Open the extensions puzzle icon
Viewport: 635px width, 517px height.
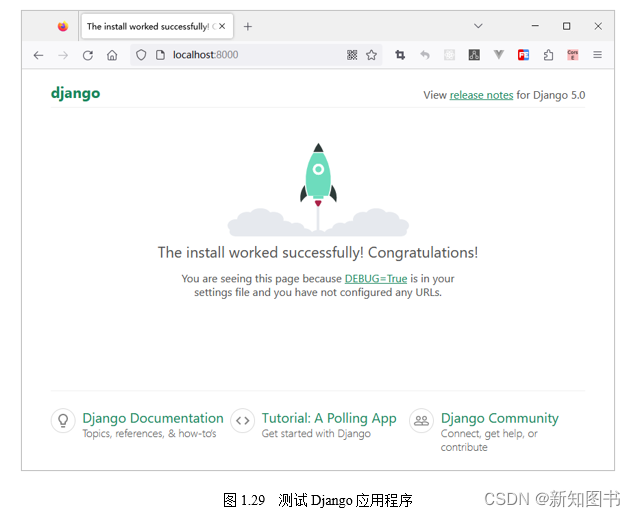click(x=548, y=55)
